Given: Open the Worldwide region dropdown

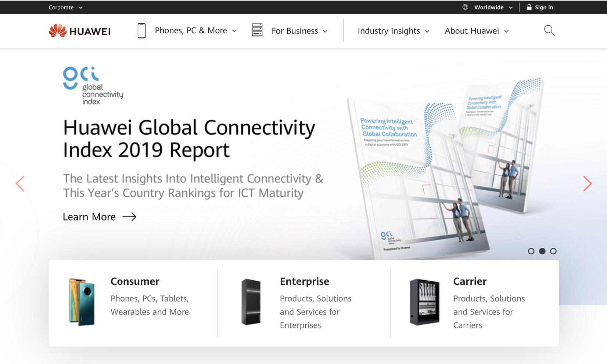Looking at the screenshot, I should tap(493, 7).
